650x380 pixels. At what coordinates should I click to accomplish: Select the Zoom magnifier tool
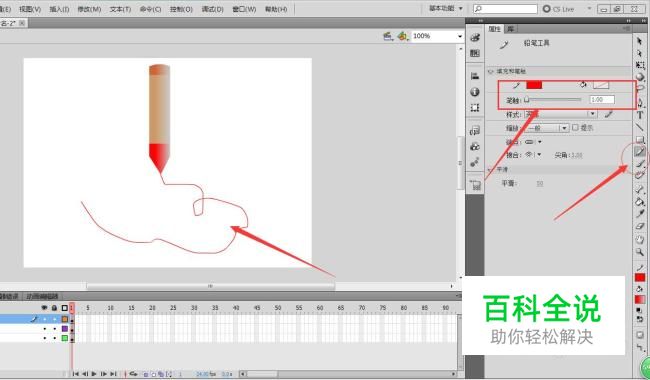point(640,252)
